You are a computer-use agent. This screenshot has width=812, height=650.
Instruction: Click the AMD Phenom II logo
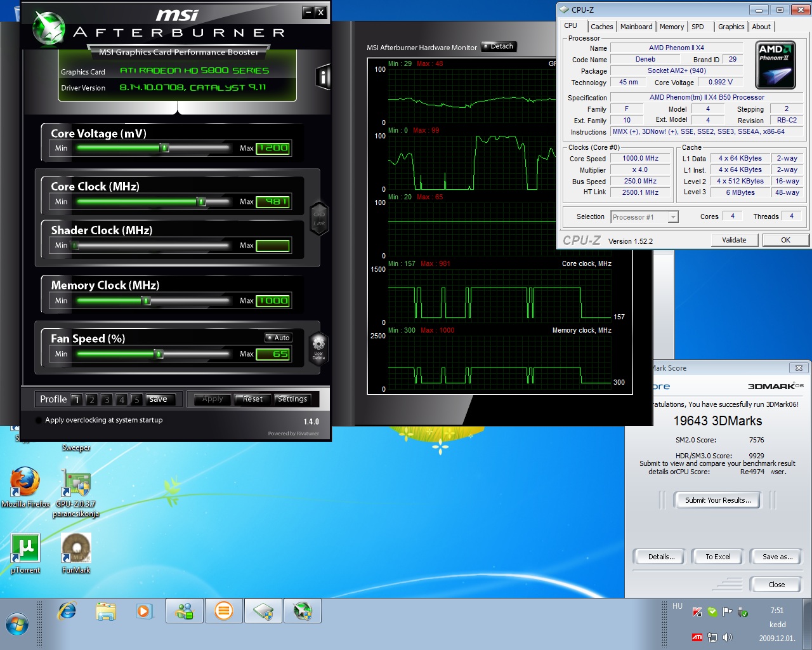pos(775,65)
